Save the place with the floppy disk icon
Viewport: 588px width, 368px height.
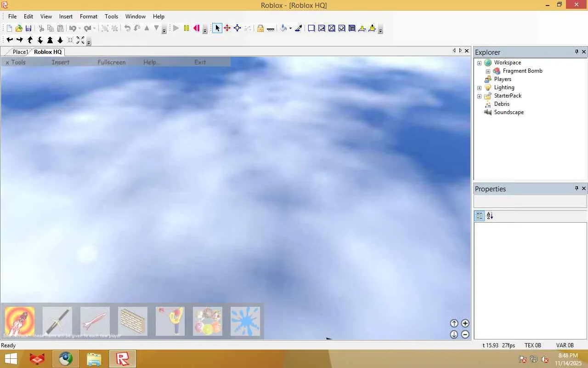[28, 29]
